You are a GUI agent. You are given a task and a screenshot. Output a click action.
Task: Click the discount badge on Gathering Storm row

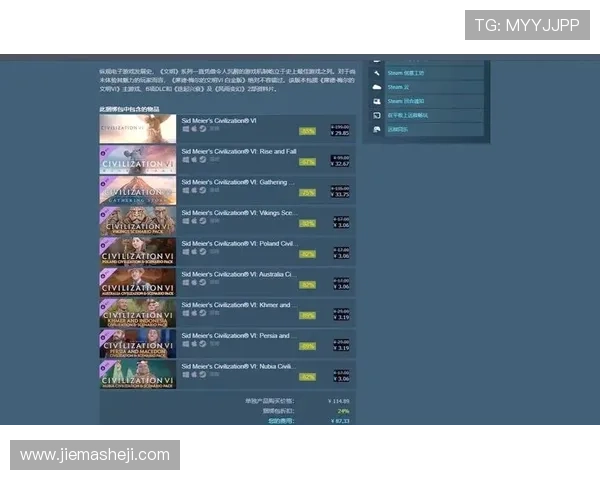[307, 192]
